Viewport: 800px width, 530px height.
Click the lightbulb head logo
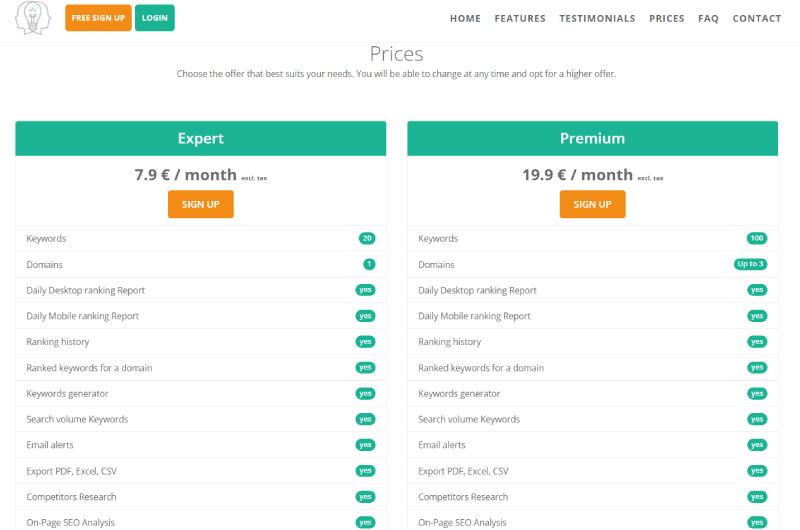[33, 18]
